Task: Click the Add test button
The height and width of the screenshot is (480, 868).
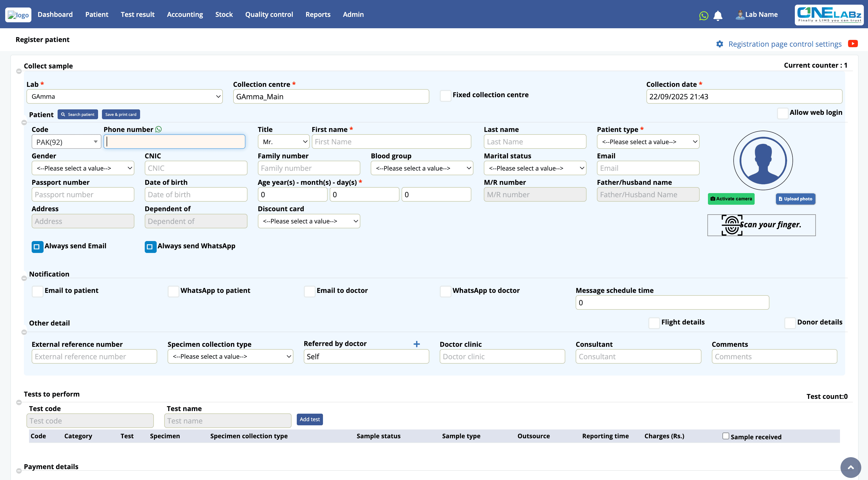Action: click(309, 419)
